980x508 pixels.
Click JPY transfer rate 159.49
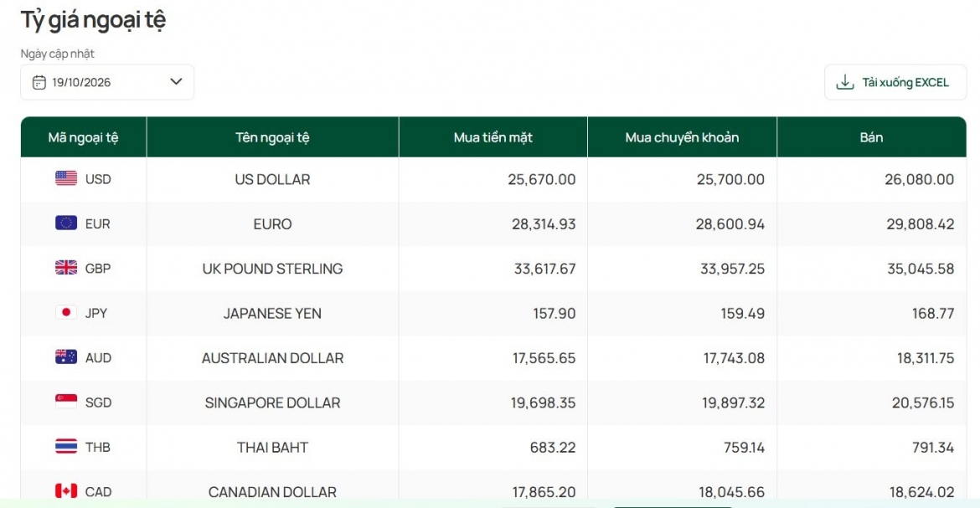(742, 313)
